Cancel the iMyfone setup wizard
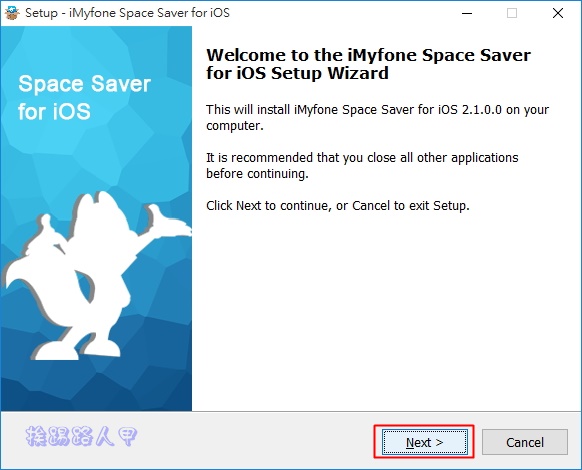Image resolution: width=582 pixels, height=470 pixels. click(525, 442)
